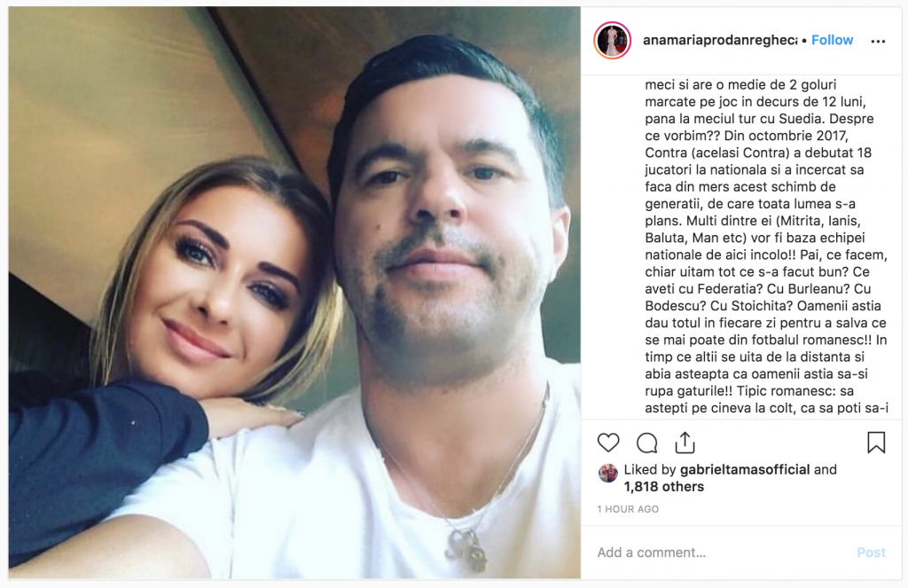Like the post with the heart icon
The width and height of the screenshot is (908, 588).
coord(608,443)
